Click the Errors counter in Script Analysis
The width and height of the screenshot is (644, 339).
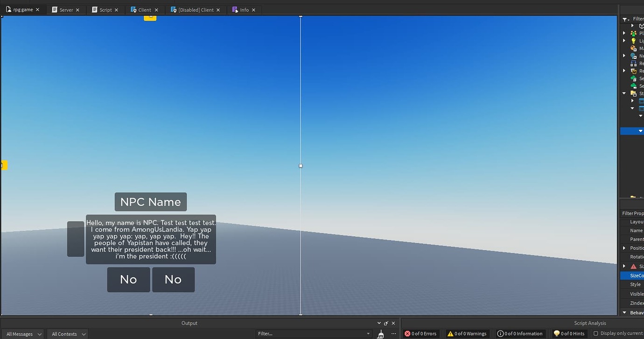pos(420,333)
